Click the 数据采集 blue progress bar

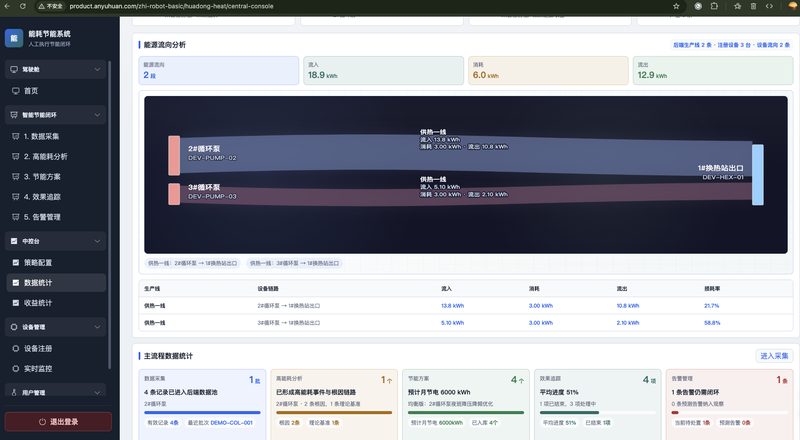pyautogui.click(x=202, y=412)
